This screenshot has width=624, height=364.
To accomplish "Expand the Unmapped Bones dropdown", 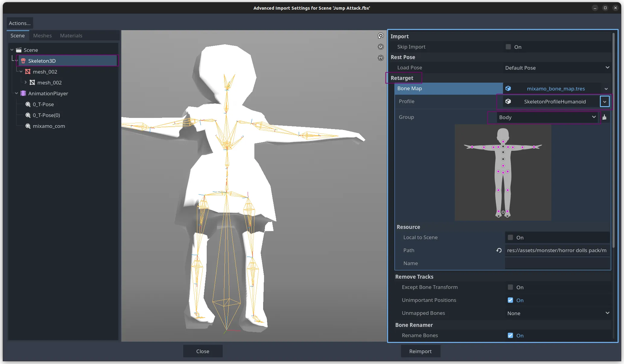I will coord(558,313).
